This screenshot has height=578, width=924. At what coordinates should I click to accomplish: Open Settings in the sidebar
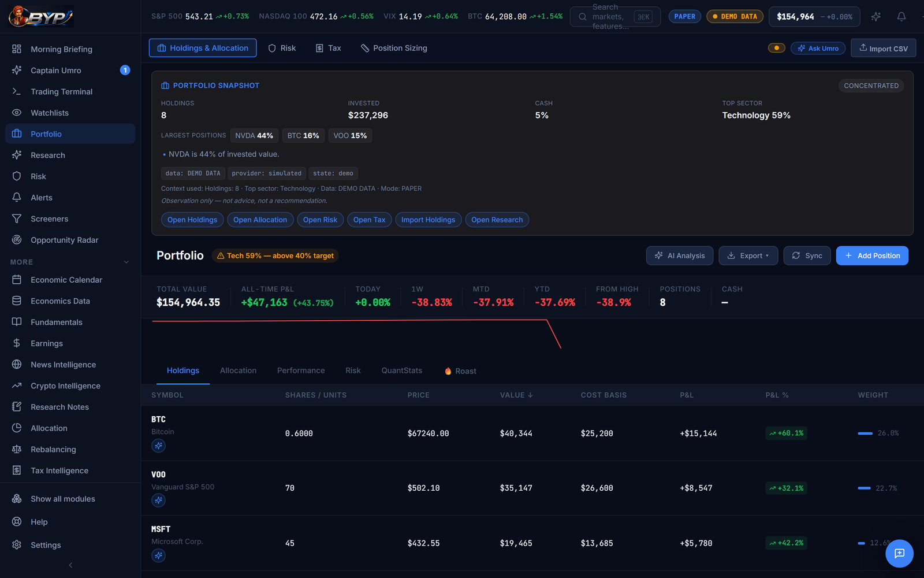click(x=70, y=545)
